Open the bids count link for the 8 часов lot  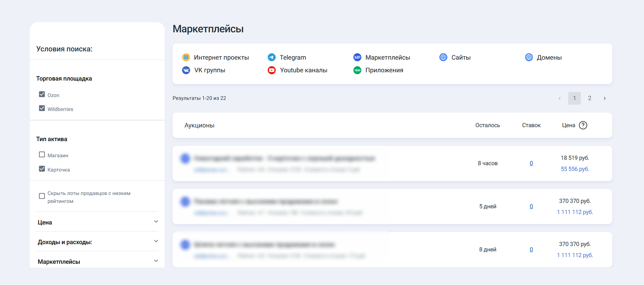click(x=531, y=163)
